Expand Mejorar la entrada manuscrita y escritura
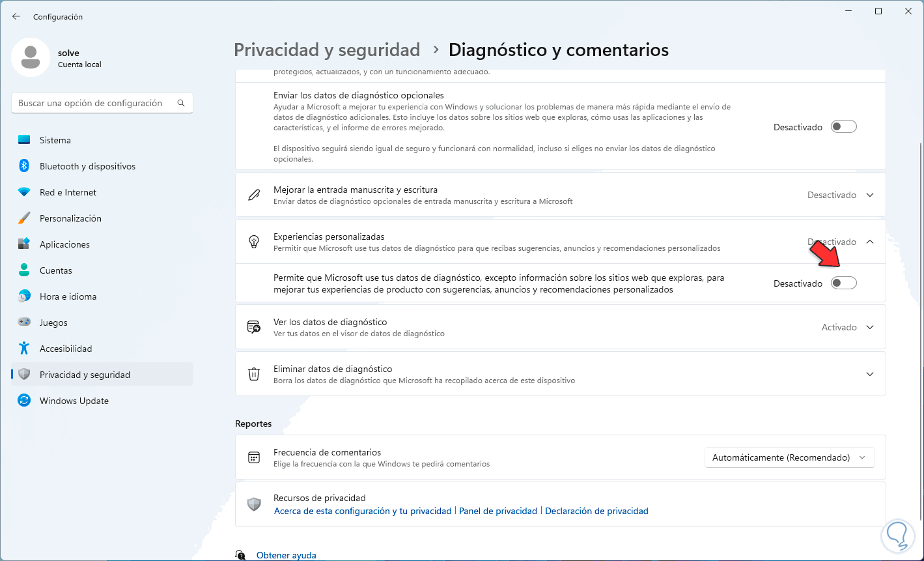This screenshot has width=924, height=561. pos(870,195)
